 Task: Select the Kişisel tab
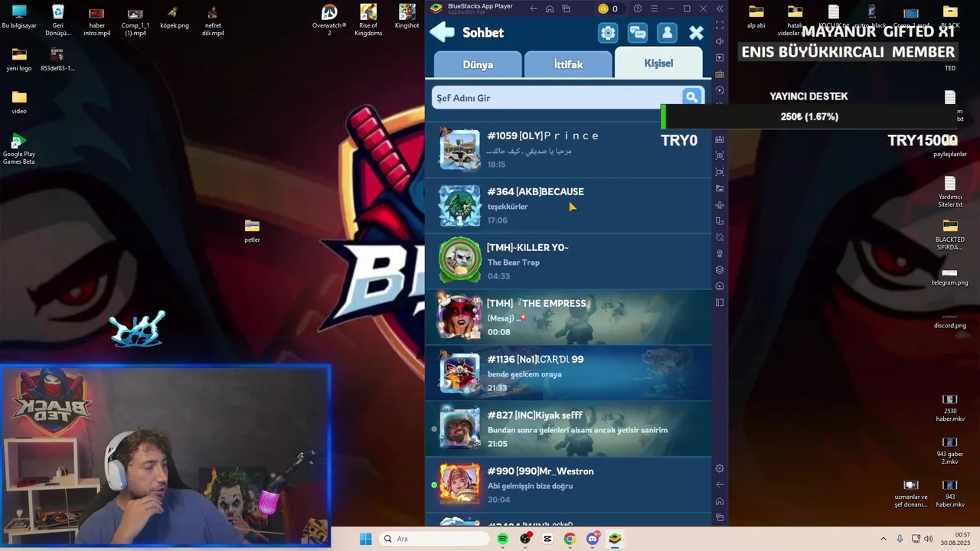(658, 63)
